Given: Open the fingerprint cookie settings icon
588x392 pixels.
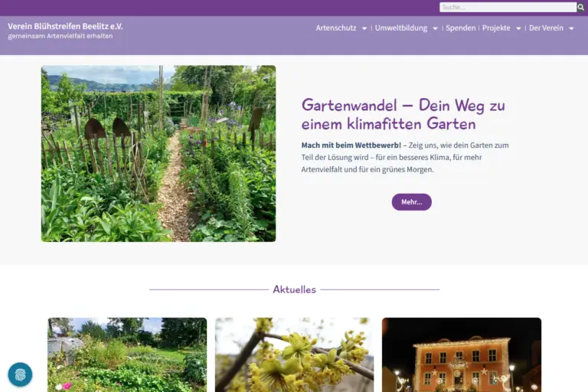Looking at the screenshot, I should point(20,374).
